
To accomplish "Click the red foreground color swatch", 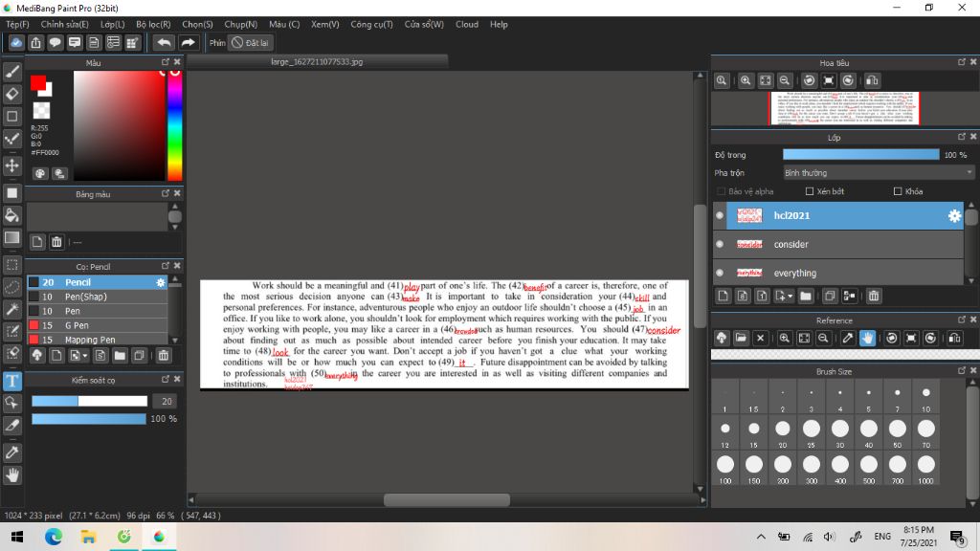I will tap(38, 82).
